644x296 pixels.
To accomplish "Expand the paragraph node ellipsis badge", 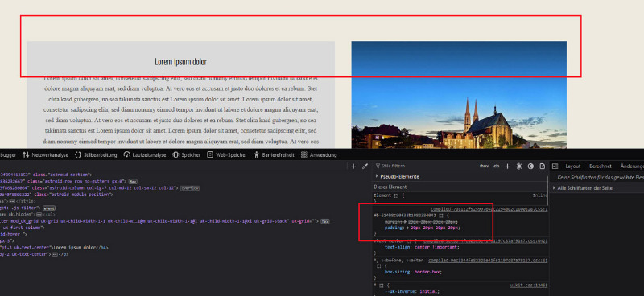I will 54,254.
